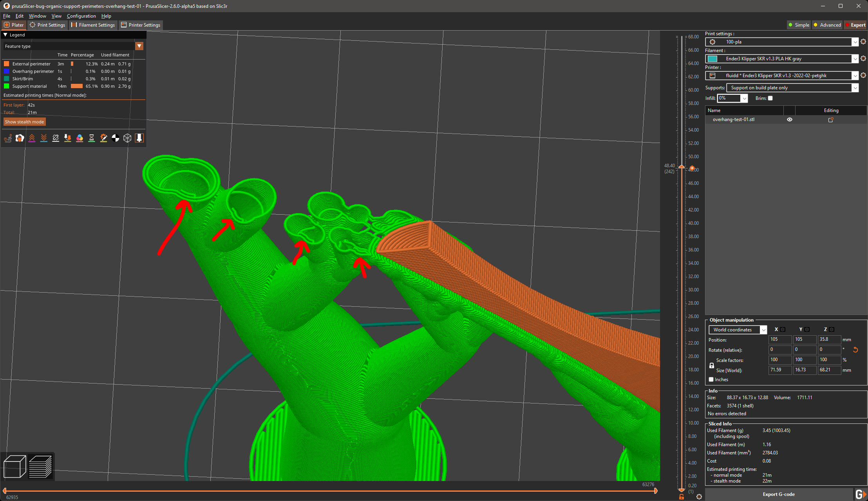Click the Export G-code button
This screenshot has width=868, height=501.
pyautogui.click(x=779, y=494)
